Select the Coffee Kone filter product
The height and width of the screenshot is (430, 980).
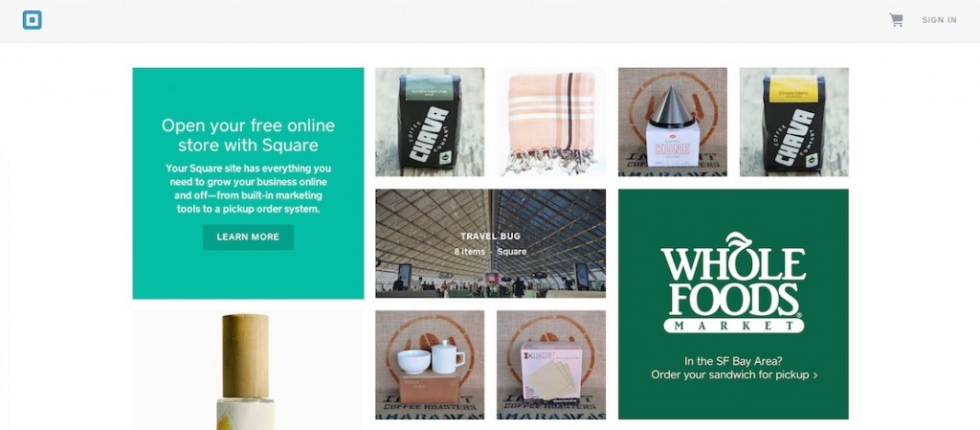[x=673, y=122]
